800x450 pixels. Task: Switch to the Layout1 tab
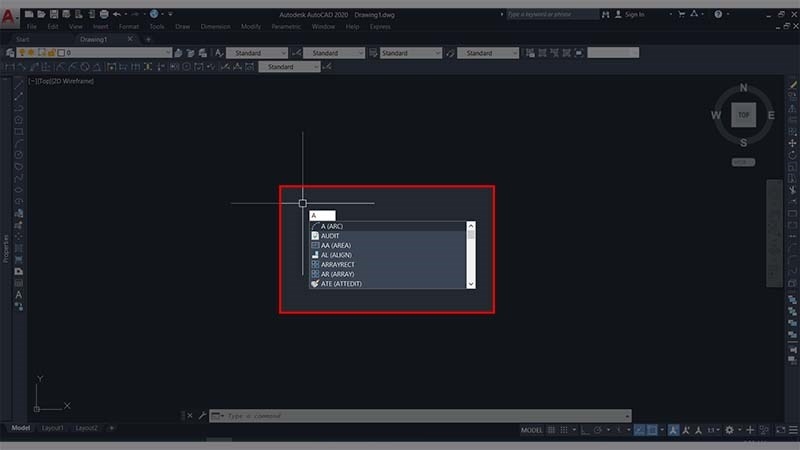[53, 428]
